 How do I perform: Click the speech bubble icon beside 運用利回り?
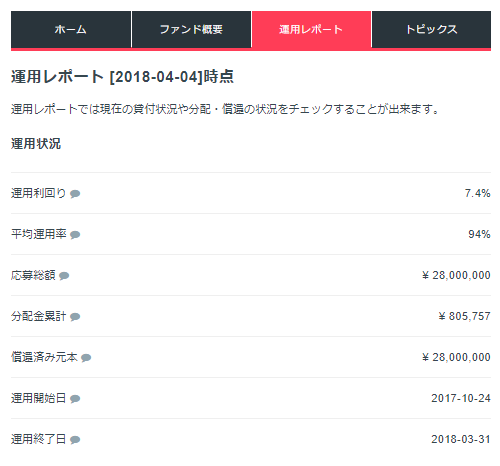[x=75, y=194]
